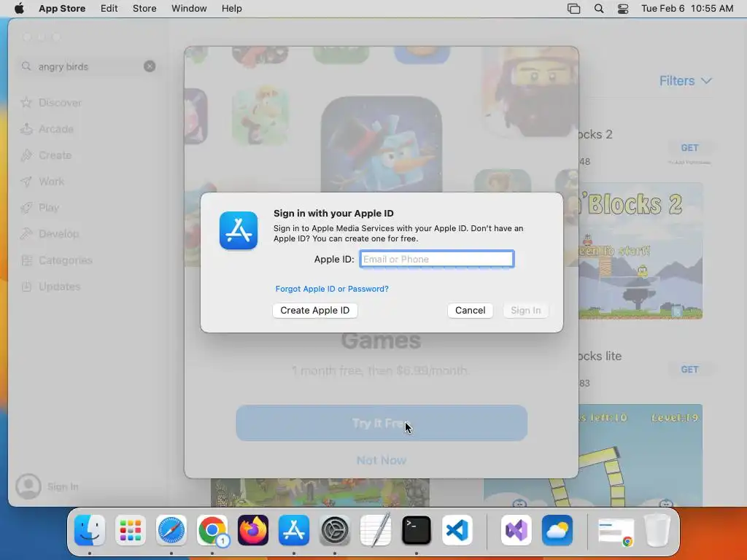This screenshot has width=747, height=560.
Task: Click the Play rocket icon
Action: click(27, 208)
